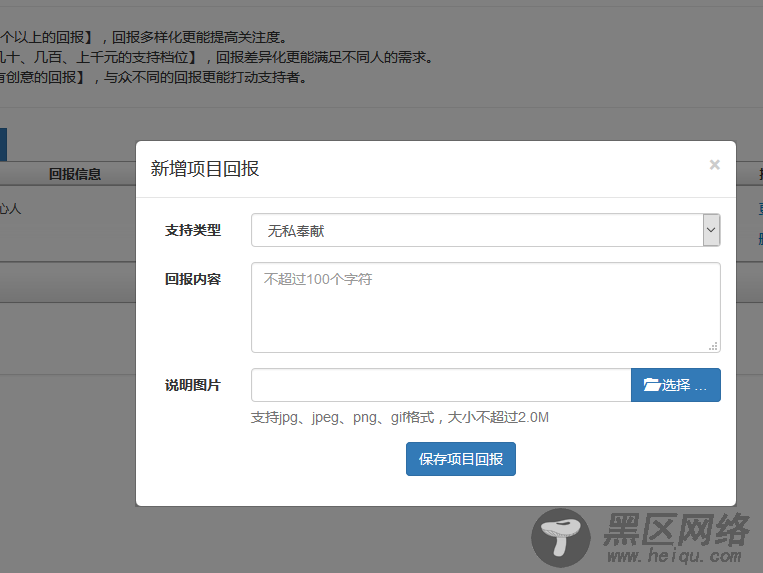Click the hint text 支持jpg、jpeg、png、gif格式

[343, 417]
